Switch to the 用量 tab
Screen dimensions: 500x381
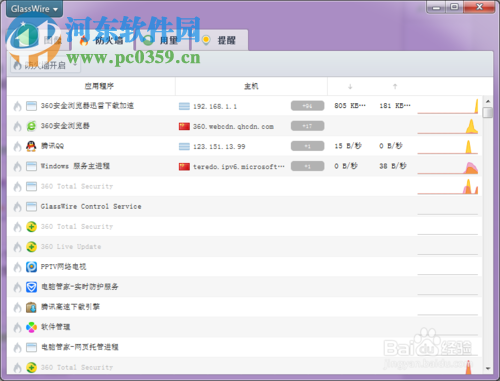pyautogui.click(x=162, y=40)
